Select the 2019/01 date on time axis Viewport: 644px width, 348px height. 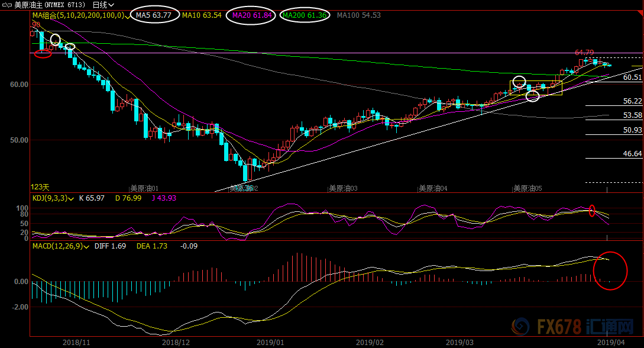tap(270, 342)
